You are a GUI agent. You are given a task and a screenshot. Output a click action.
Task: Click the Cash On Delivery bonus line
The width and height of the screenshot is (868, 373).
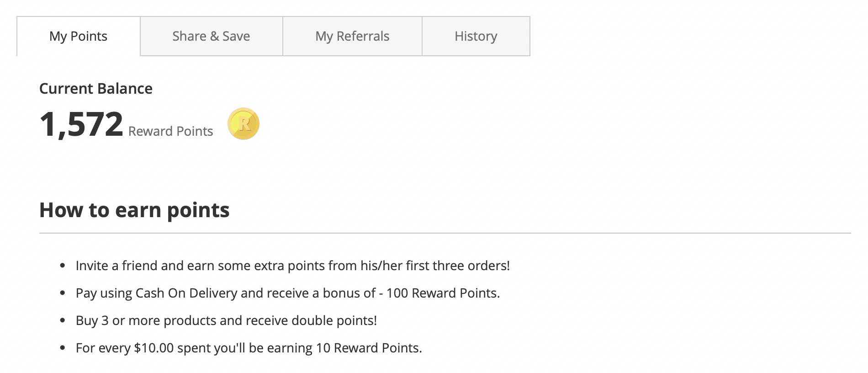(x=288, y=293)
